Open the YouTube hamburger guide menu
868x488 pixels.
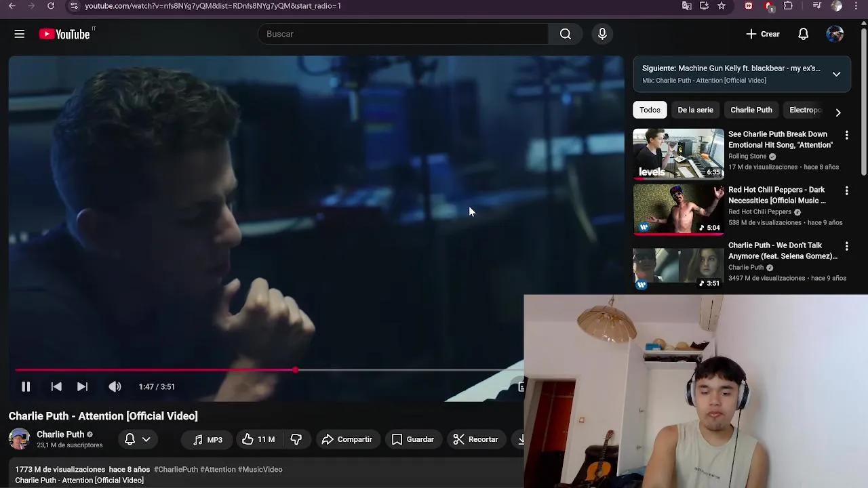[x=20, y=34]
